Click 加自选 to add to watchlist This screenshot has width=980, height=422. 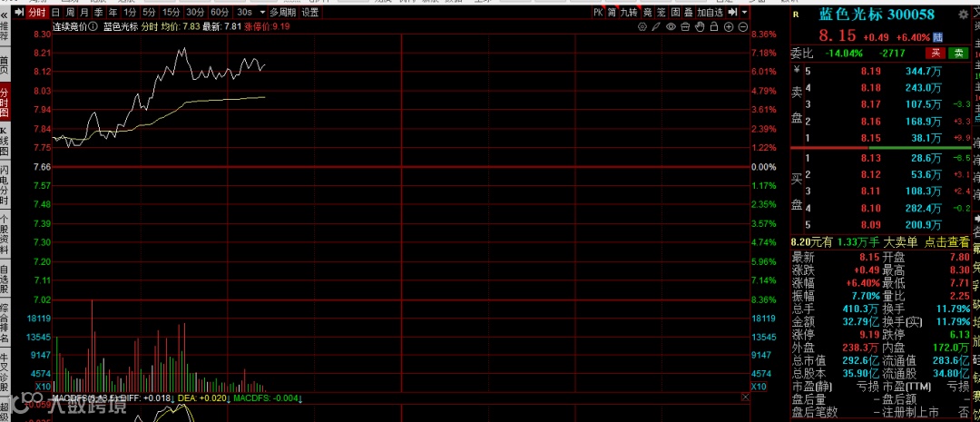point(710,13)
